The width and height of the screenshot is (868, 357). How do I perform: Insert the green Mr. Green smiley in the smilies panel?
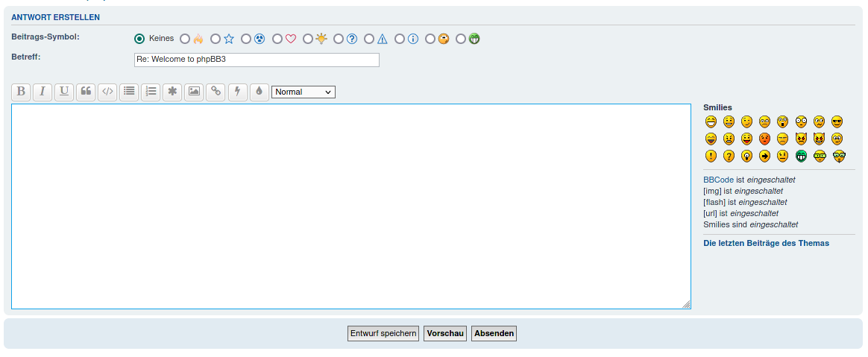click(x=801, y=156)
